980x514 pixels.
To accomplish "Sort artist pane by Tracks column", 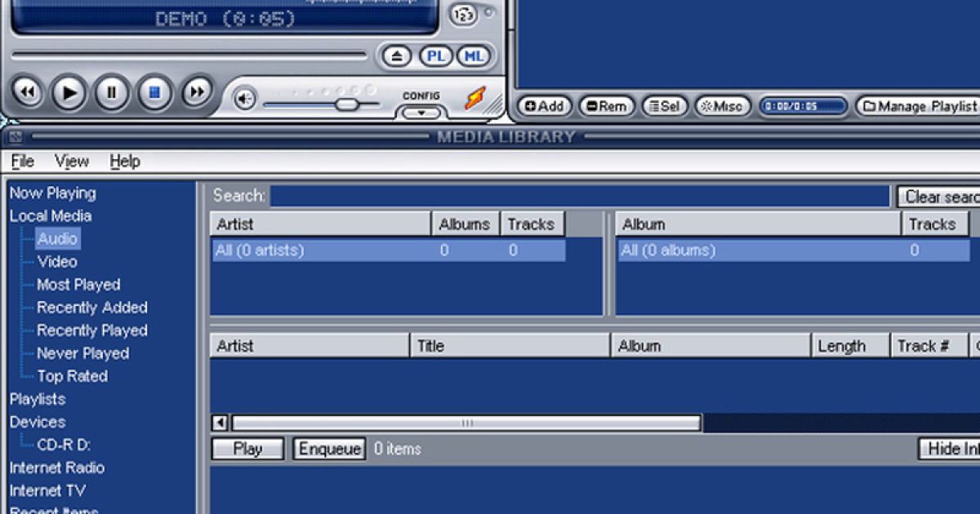I will tap(532, 224).
